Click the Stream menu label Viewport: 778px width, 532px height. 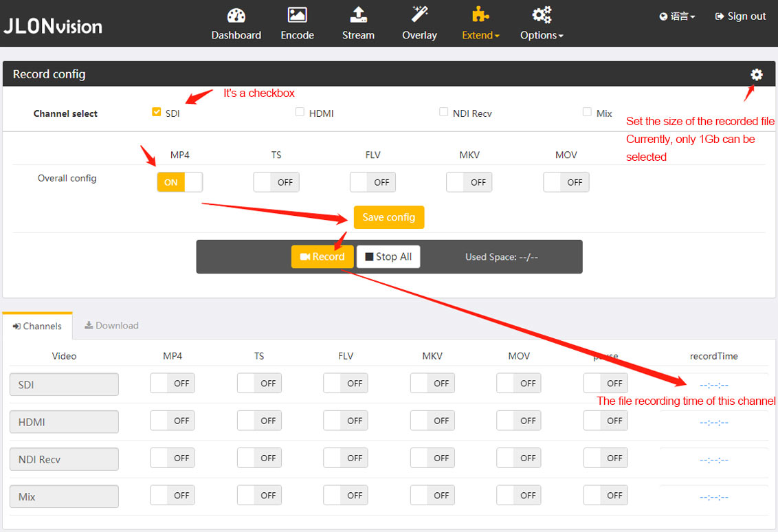click(358, 35)
